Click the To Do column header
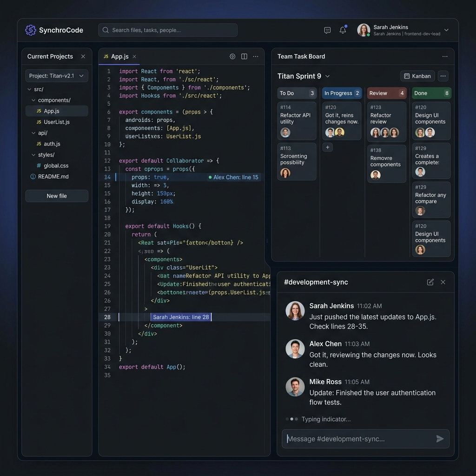476x476 pixels. [297, 93]
